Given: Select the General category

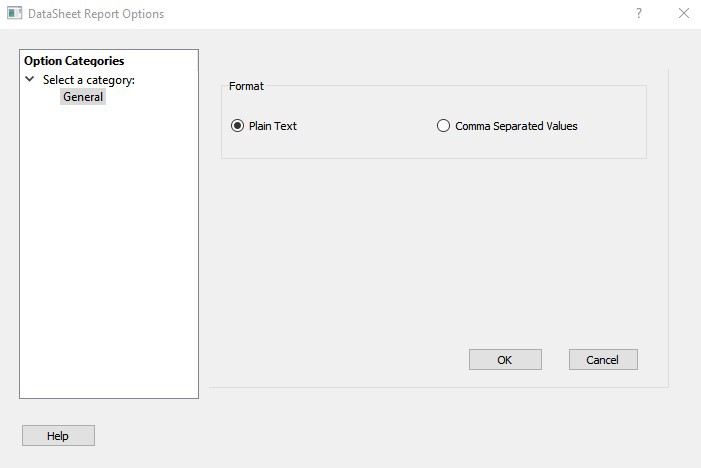Looking at the screenshot, I should [83, 97].
